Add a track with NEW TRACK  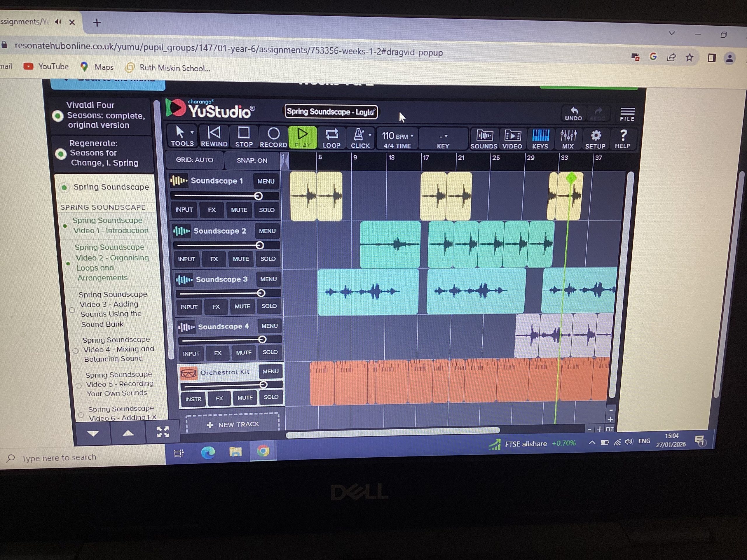pos(233,424)
